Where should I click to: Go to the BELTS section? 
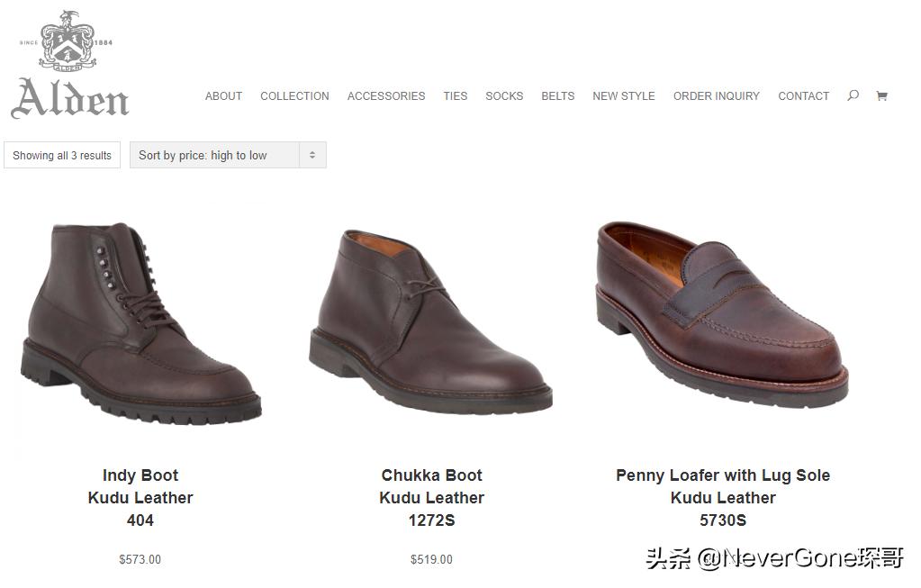557,96
